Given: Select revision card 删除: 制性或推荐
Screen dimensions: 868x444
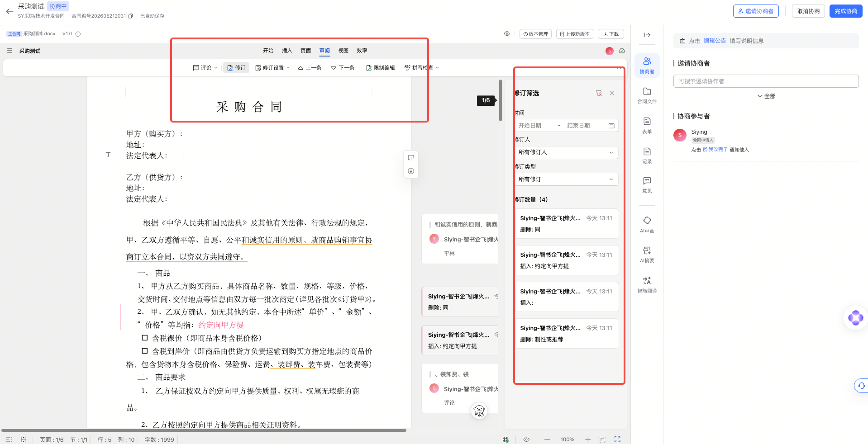Looking at the screenshot, I should (x=567, y=334).
